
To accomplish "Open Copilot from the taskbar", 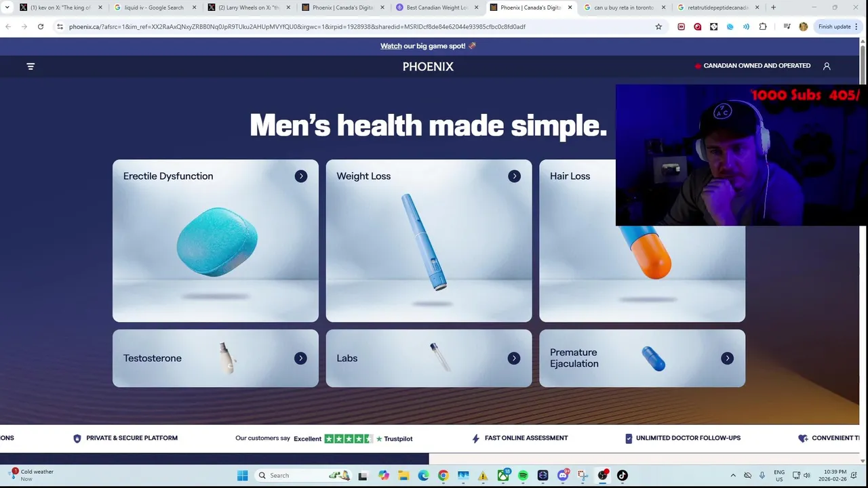I will click(384, 475).
